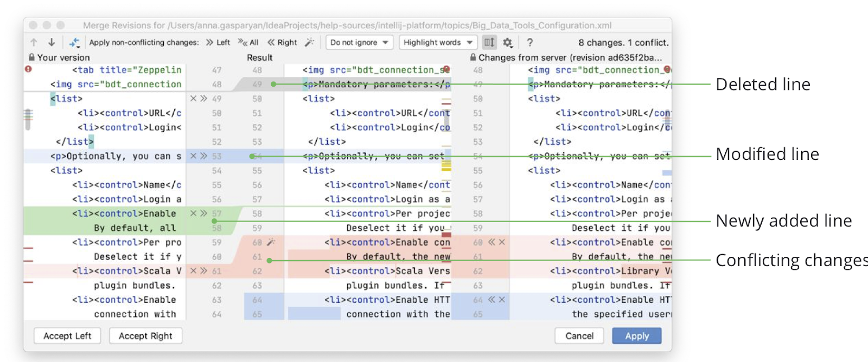Viewport: 868px width, 362px height.
Task: Click the Cancel button
Action: [x=579, y=336]
